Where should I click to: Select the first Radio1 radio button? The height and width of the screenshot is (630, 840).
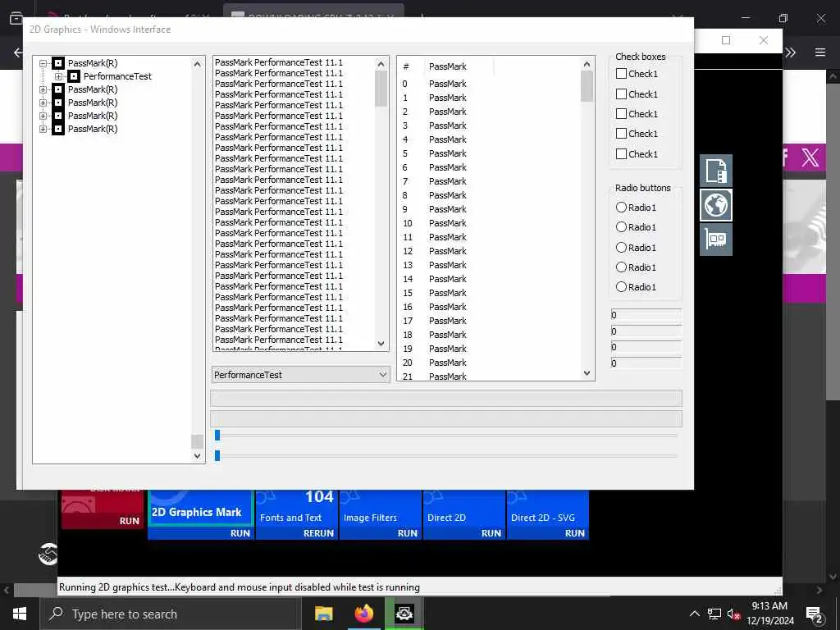tap(622, 207)
